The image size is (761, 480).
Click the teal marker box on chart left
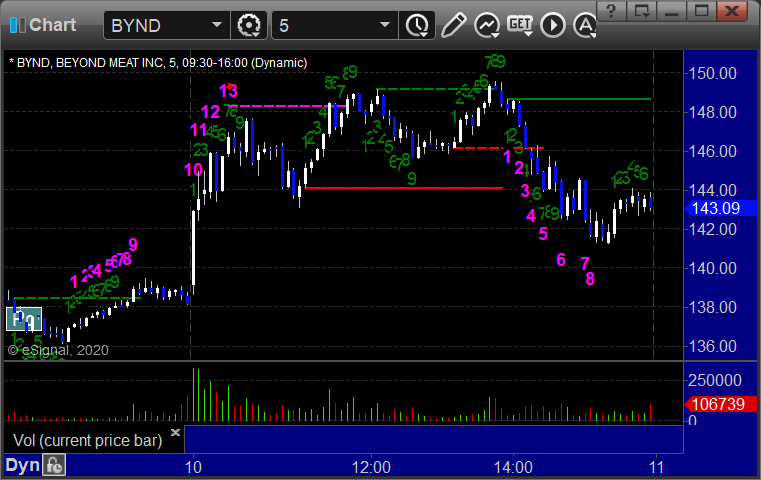[x=24, y=319]
